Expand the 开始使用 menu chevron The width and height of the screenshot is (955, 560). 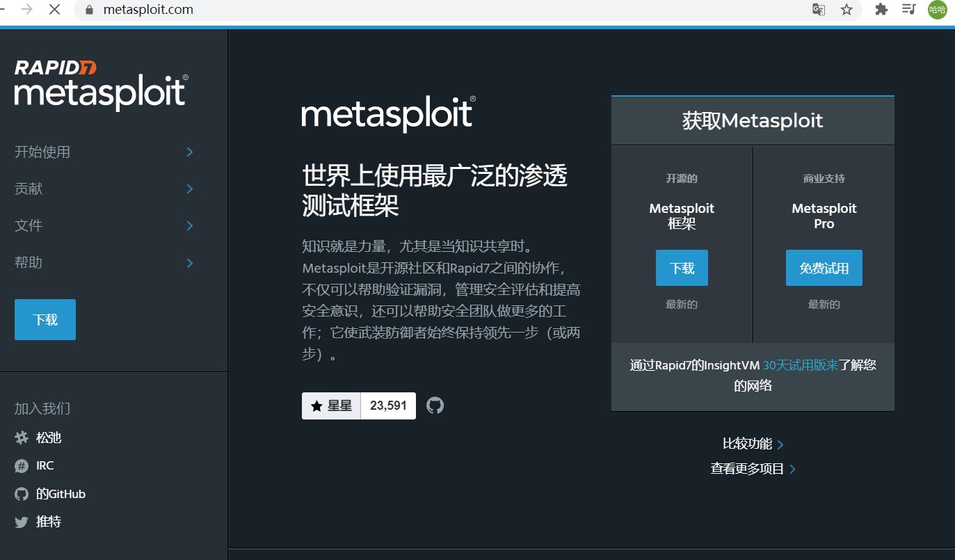click(x=190, y=152)
